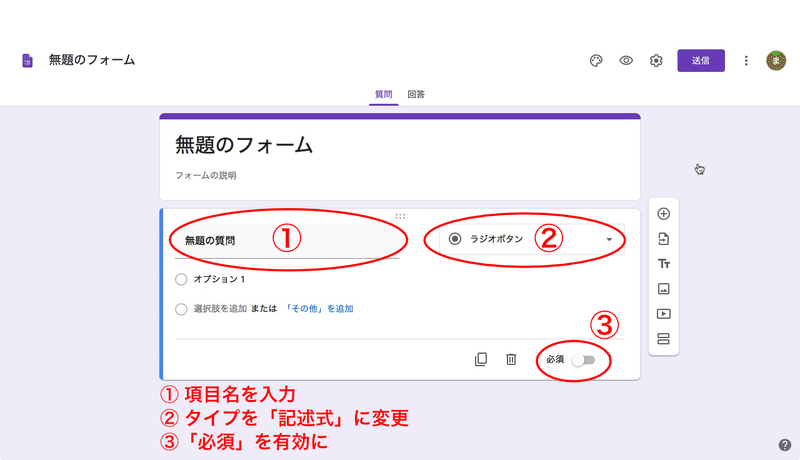Open the theme color palette customizer
The height and width of the screenshot is (460, 800).
click(x=596, y=61)
